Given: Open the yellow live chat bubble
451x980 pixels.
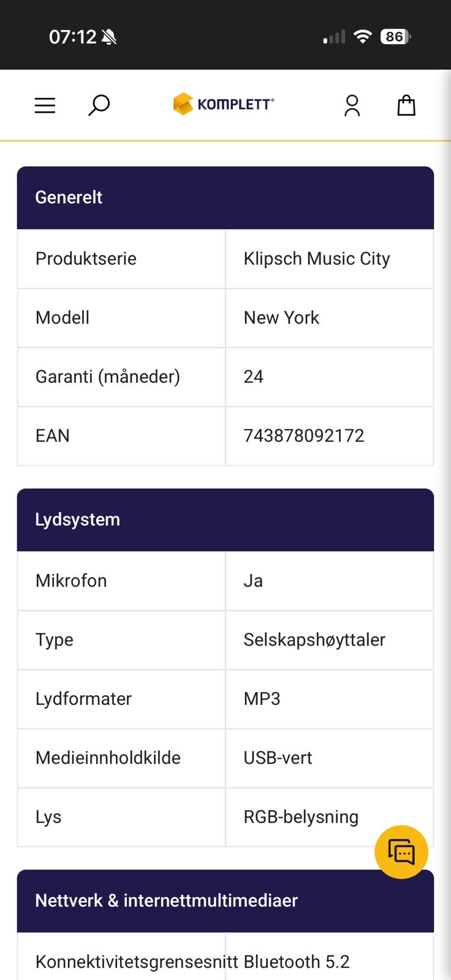Looking at the screenshot, I should pos(401,852).
